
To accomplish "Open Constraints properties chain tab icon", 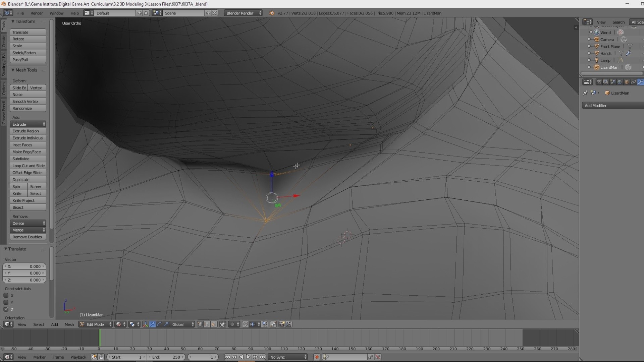I will [x=633, y=82].
